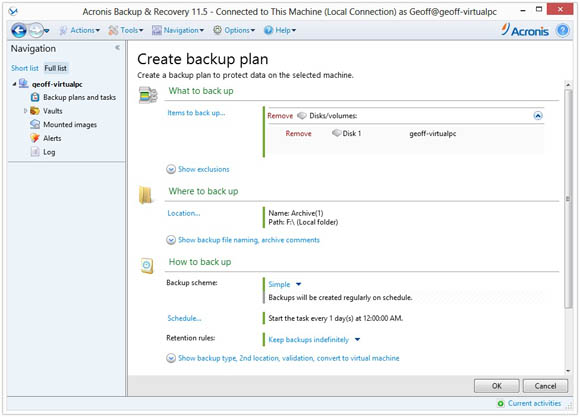Viewport: 580px width, 417px height.
Task: Expand the Vaults tree node
Action: pyautogui.click(x=25, y=111)
